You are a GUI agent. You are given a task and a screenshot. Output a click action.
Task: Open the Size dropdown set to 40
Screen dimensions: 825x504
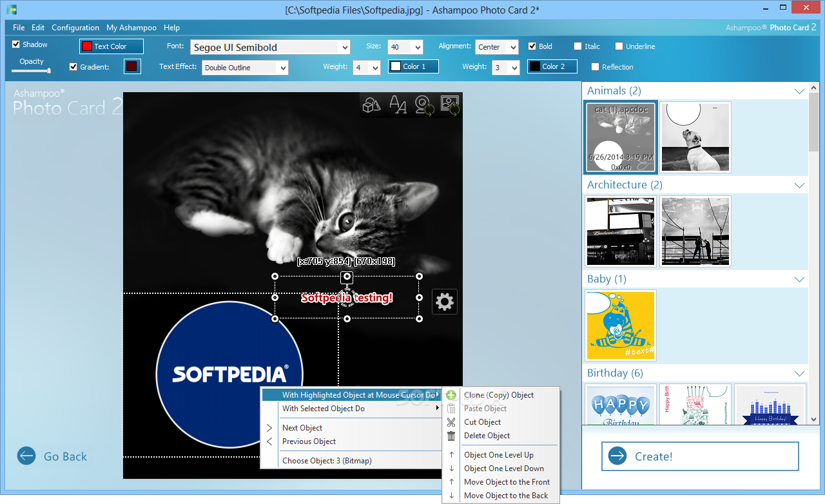pos(405,47)
